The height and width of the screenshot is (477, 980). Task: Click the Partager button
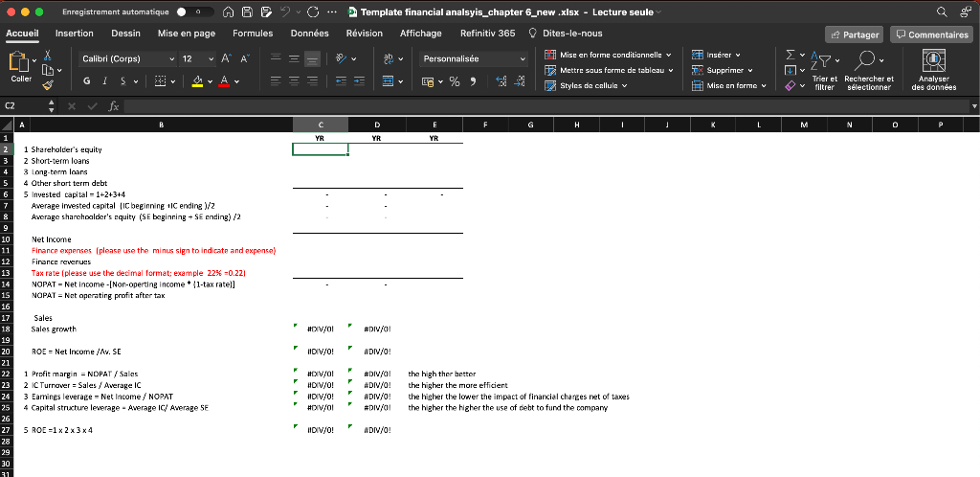(855, 34)
